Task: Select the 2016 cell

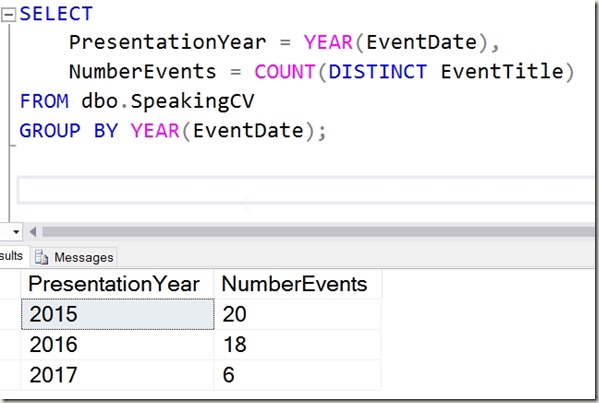Action: (118, 345)
